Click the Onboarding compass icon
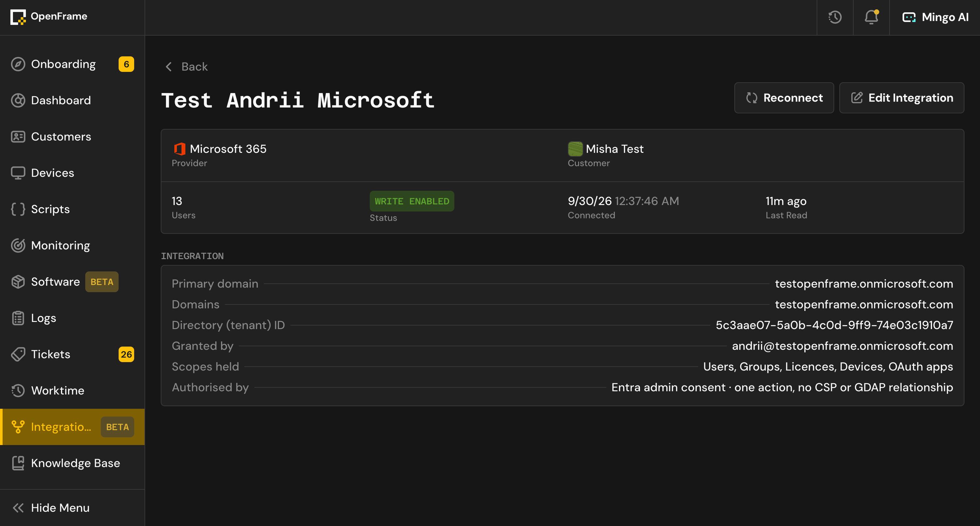 pyautogui.click(x=18, y=64)
